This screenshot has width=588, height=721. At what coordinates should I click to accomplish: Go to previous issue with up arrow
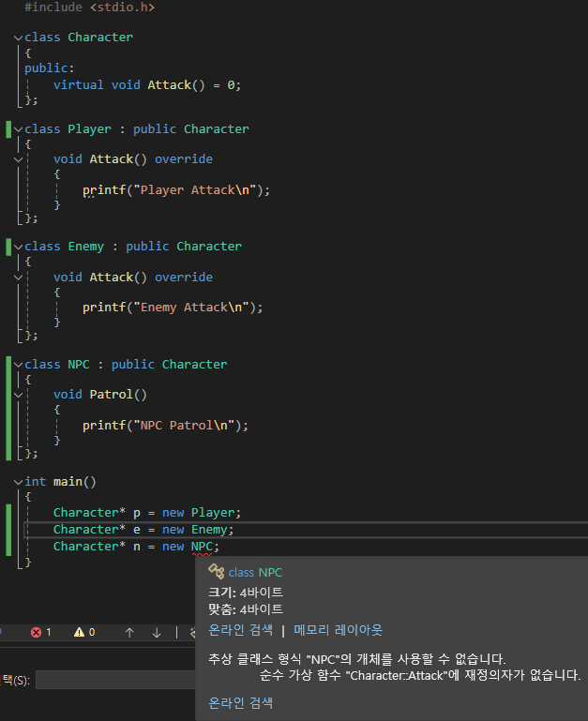point(129,633)
